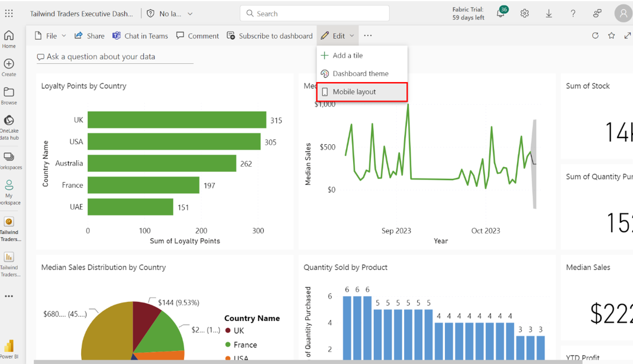
Task: Collapse the Edit dropdown menu
Action: 338,35
